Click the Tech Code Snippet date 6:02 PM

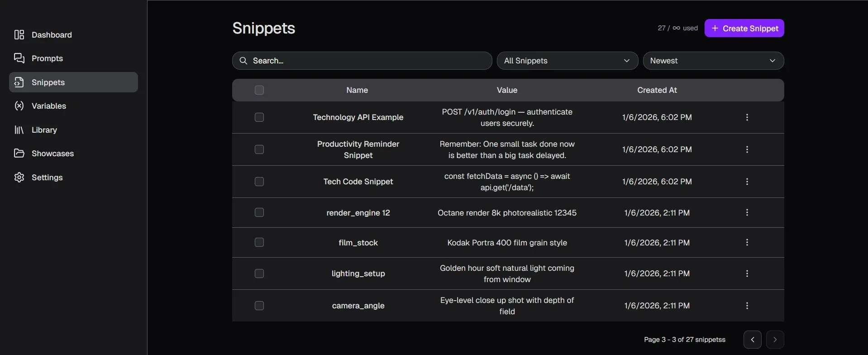click(657, 182)
